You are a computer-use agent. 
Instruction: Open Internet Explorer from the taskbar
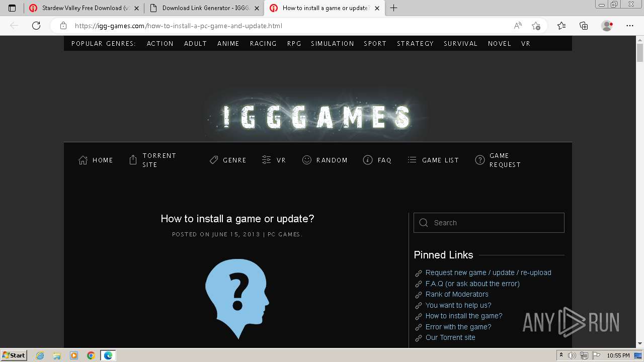pyautogui.click(x=40, y=355)
